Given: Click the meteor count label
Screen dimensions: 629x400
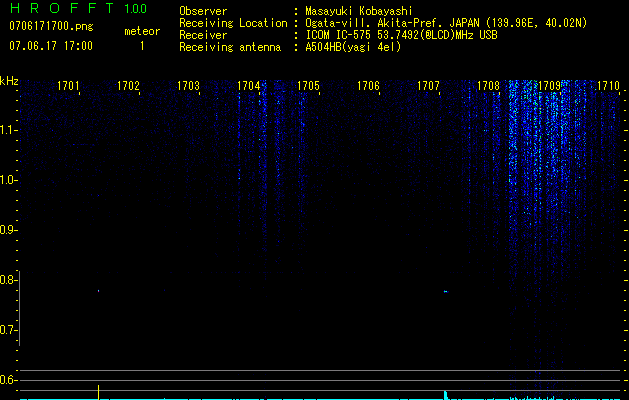Looking at the screenshot, I should point(142,31).
